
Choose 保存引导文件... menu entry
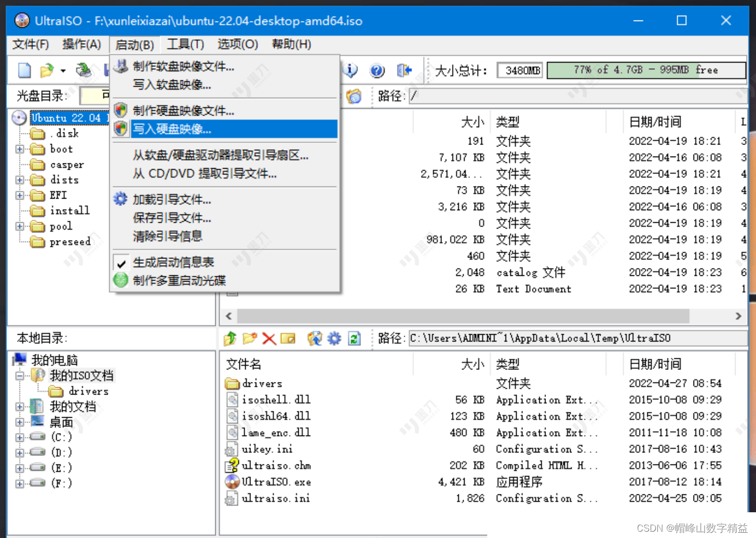point(225,218)
